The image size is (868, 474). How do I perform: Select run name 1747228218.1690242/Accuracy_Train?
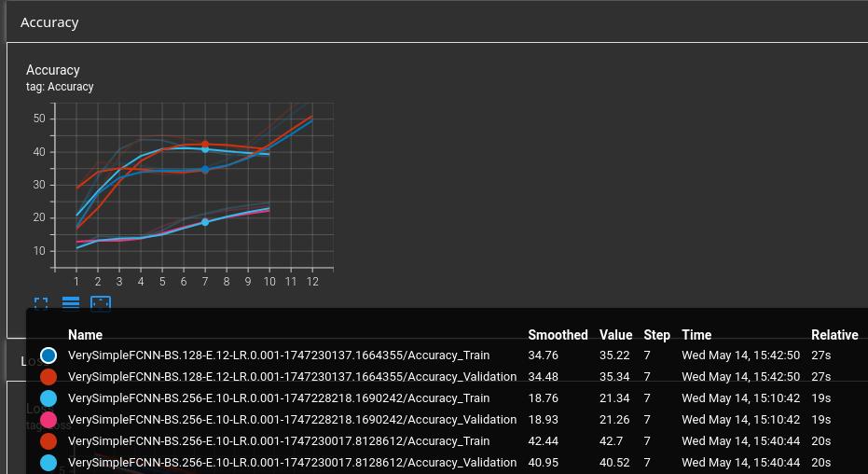pos(279,398)
